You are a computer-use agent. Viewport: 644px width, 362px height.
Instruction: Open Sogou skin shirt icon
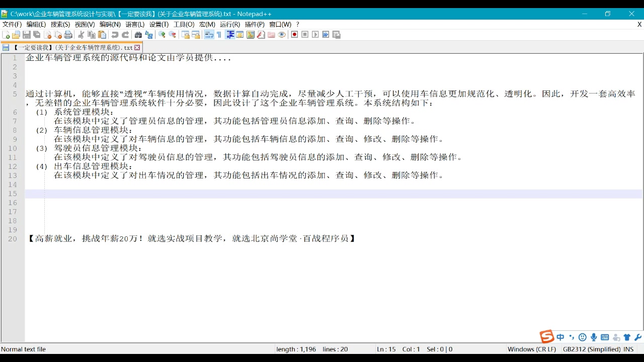coord(627,337)
